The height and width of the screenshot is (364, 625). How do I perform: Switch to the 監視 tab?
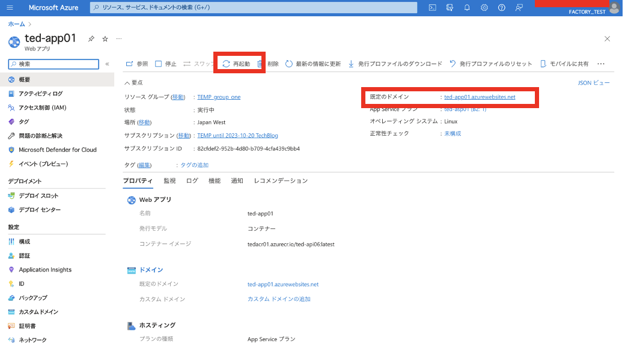click(x=169, y=181)
